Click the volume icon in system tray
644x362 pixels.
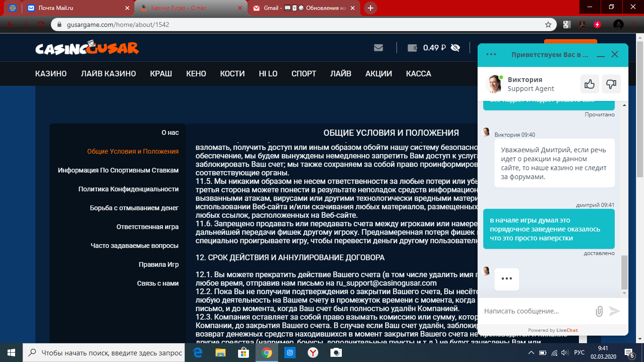click(565, 353)
